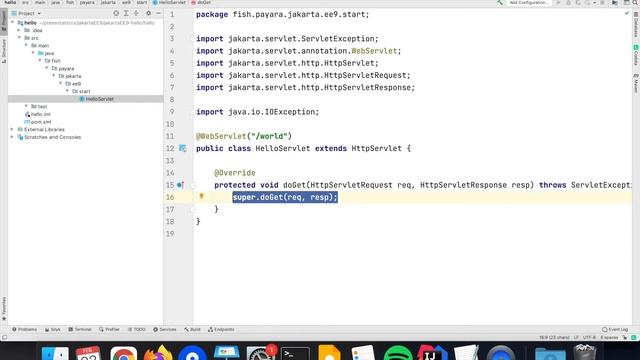Open Finder from the Dock
This screenshot has width=640, height=360.
[55, 353]
